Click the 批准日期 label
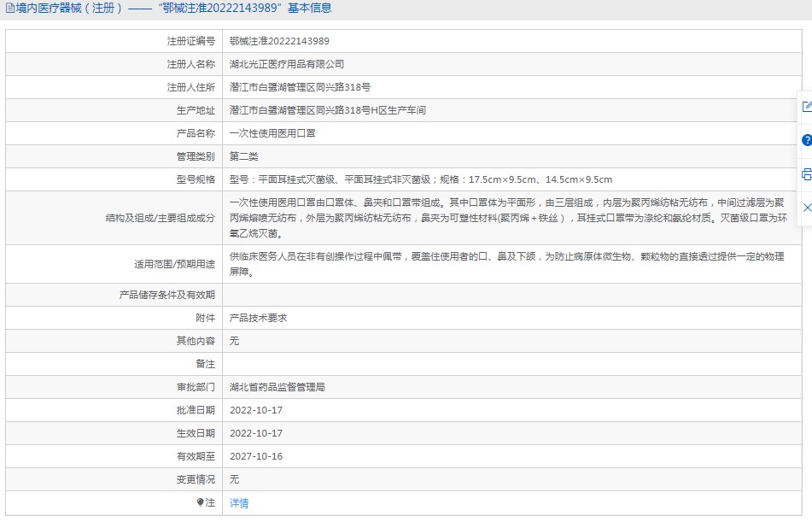The height and width of the screenshot is (522, 812). coord(196,410)
